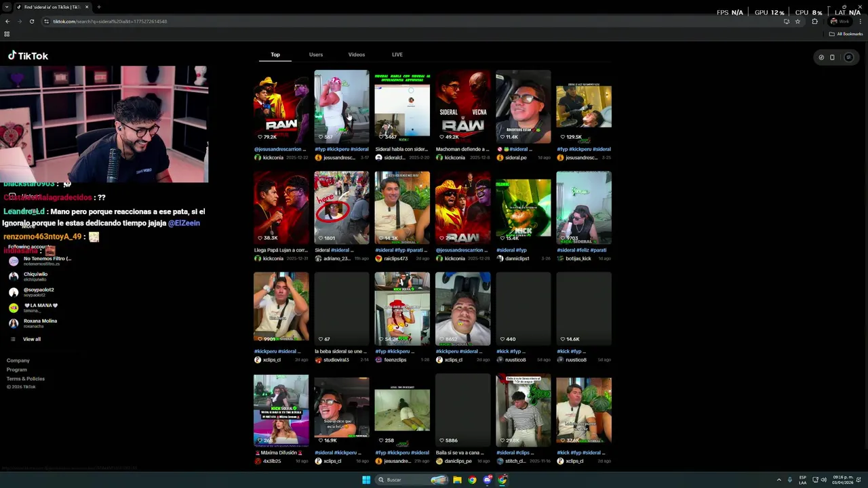The width and height of the screenshot is (868, 488).
Task: Select the Top search results tab
Action: point(275,54)
